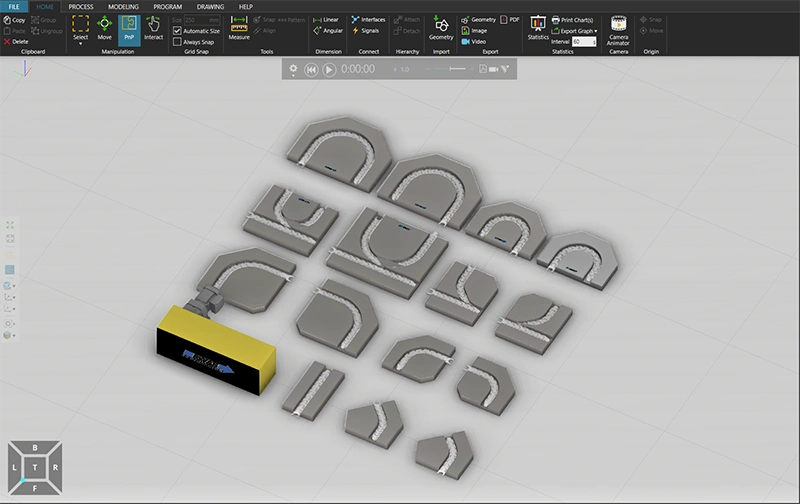Choose the Interact tool
The height and width of the screenshot is (504, 800).
153,27
